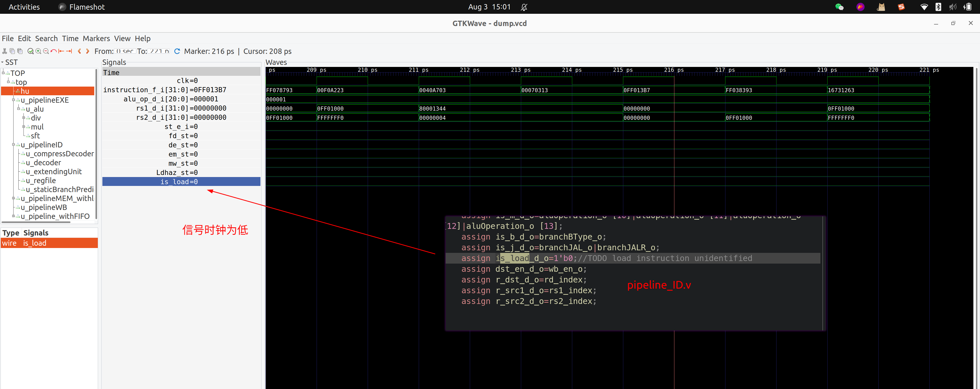Open the Help menu
980x389 pixels.
click(143, 39)
